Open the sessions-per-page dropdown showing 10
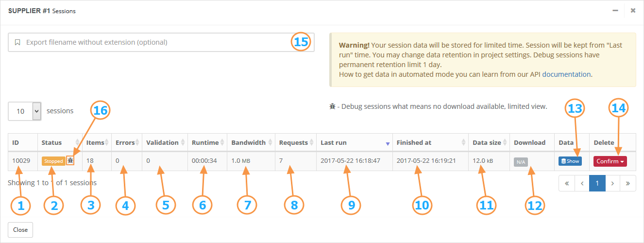 pos(25,111)
